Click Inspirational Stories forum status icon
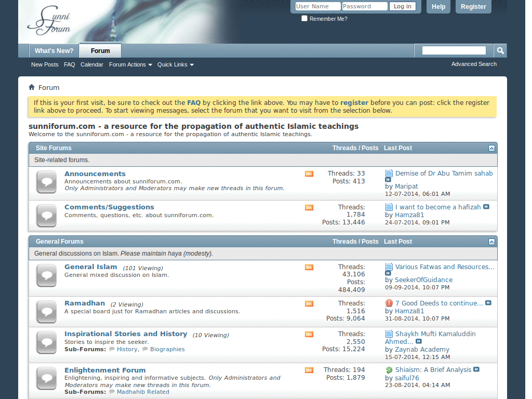The width and height of the screenshot is (532, 399). 46,342
